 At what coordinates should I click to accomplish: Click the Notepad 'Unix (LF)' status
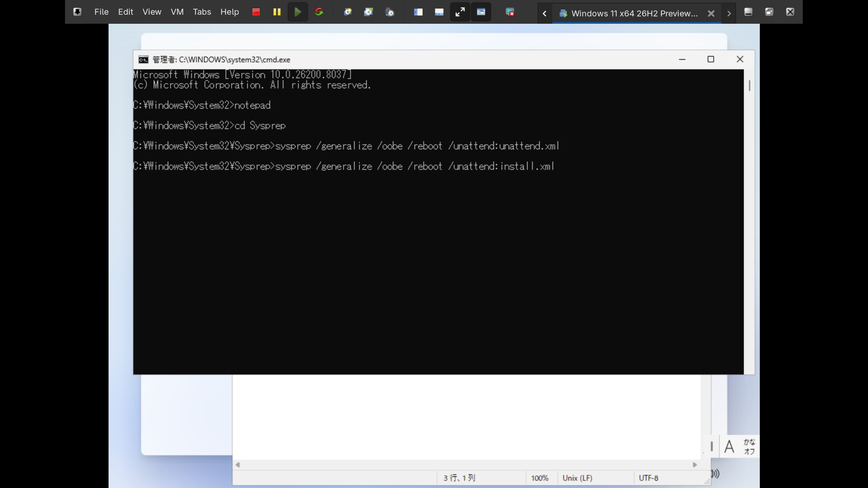pyautogui.click(x=577, y=478)
